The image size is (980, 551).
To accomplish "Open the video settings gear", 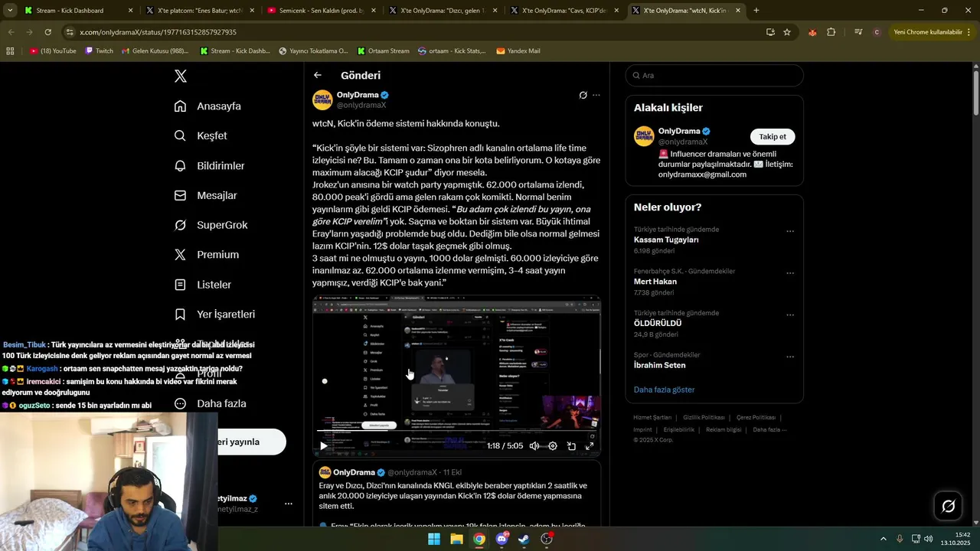I will click(x=553, y=446).
